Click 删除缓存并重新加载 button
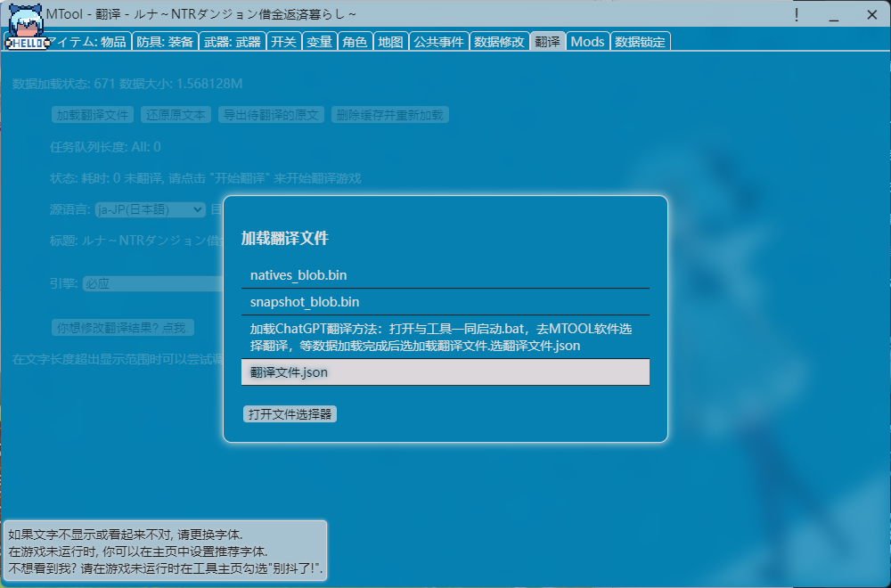The height and width of the screenshot is (588, 891). [x=390, y=115]
